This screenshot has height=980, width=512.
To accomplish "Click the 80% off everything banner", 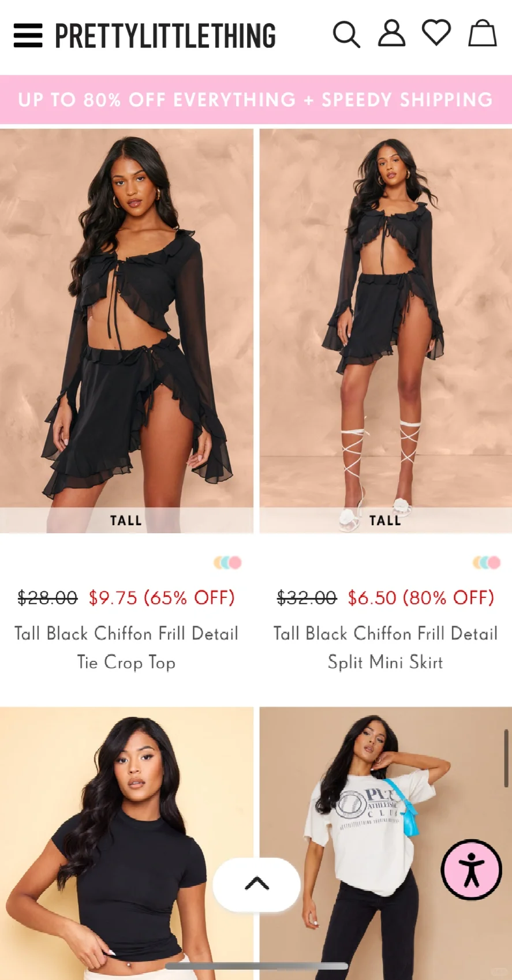I will 256,100.
